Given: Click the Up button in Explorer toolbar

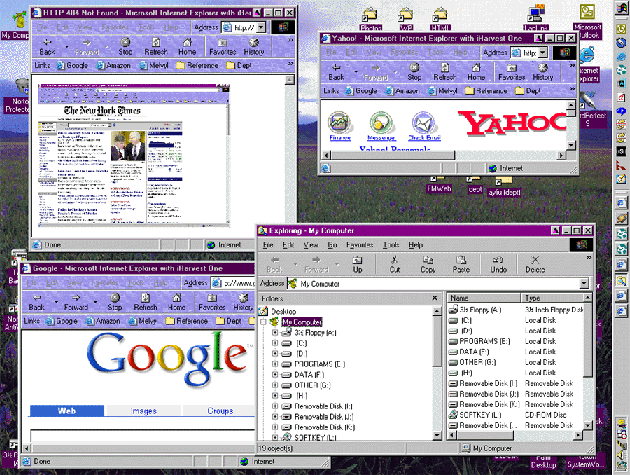Looking at the screenshot, I should point(357,264).
